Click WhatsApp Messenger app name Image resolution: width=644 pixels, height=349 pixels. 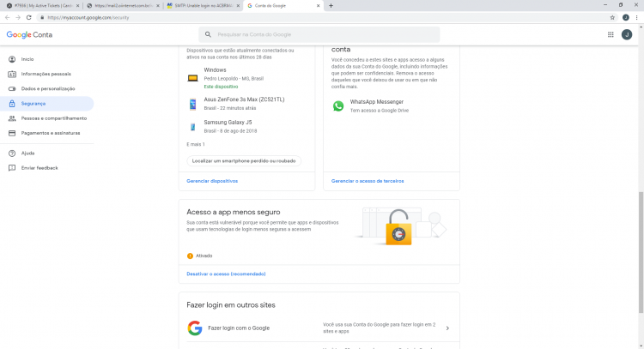tap(377, 102)
